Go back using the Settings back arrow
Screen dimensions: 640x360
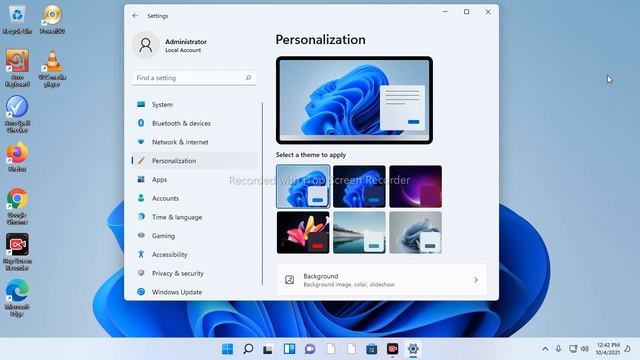coord(135,16)
